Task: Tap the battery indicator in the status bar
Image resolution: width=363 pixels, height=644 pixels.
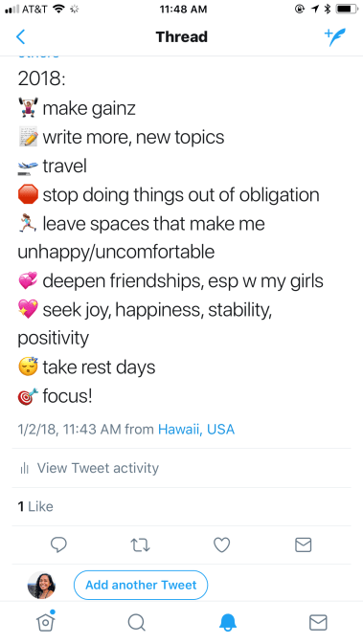Action: [x=346, y=9]
